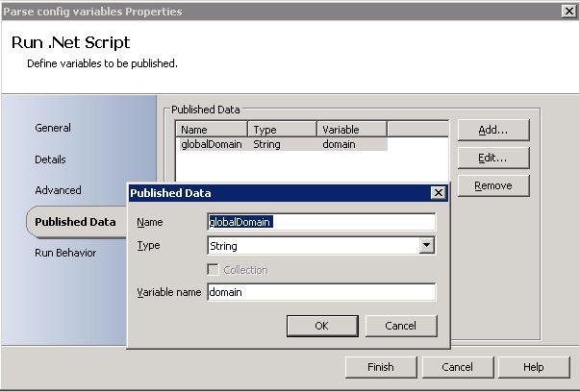Viewport: 580px width, 392px height.
Task: Click the Add... button
Action: point(493,130)
